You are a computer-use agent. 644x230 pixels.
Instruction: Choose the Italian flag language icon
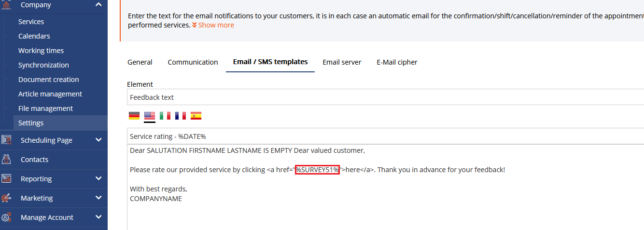(x=165, y=116)
